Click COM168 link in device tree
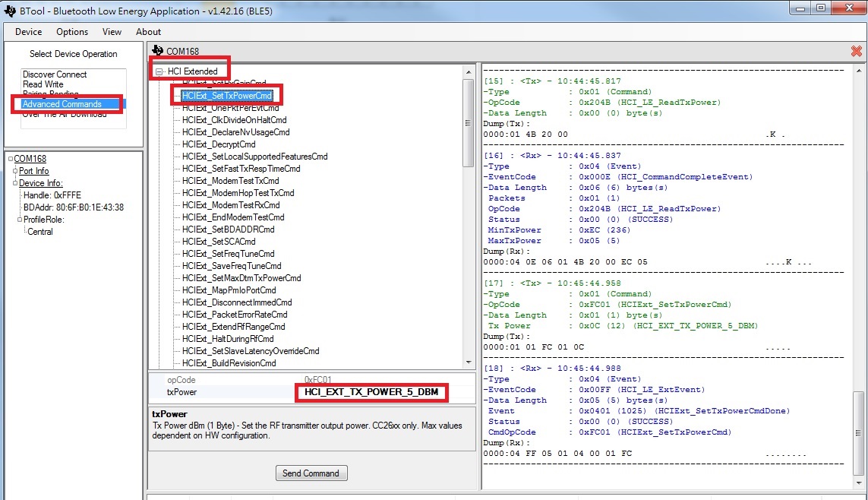Screen dimensions: 868x500 coord(30,159)
